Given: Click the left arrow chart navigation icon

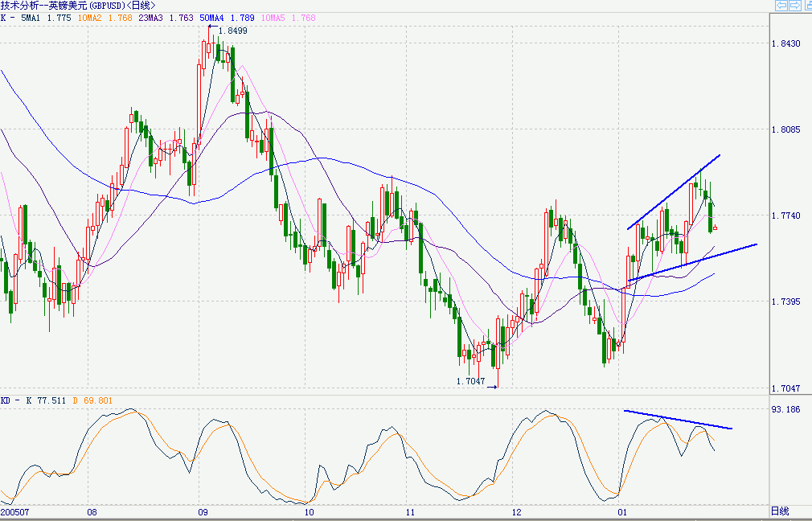Looking at the screenshot, I should pos(781,5).
